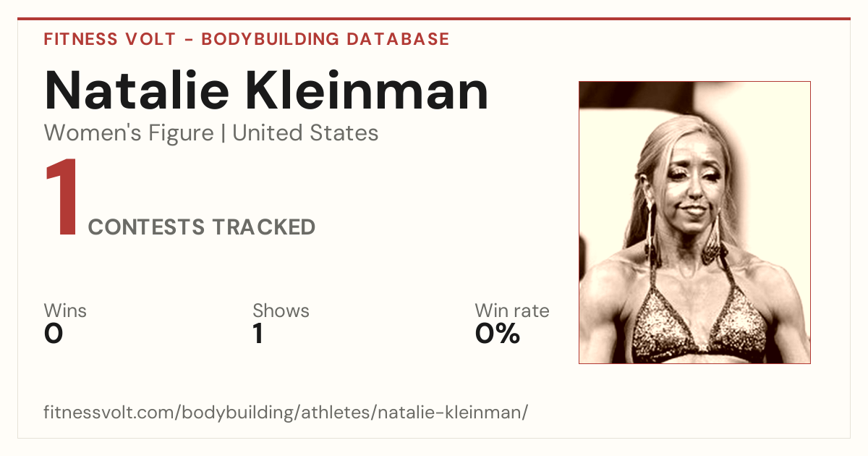Click the United States country text
Image resolution: width=868 pixels, height=456 pixels.
coord(305,133)
